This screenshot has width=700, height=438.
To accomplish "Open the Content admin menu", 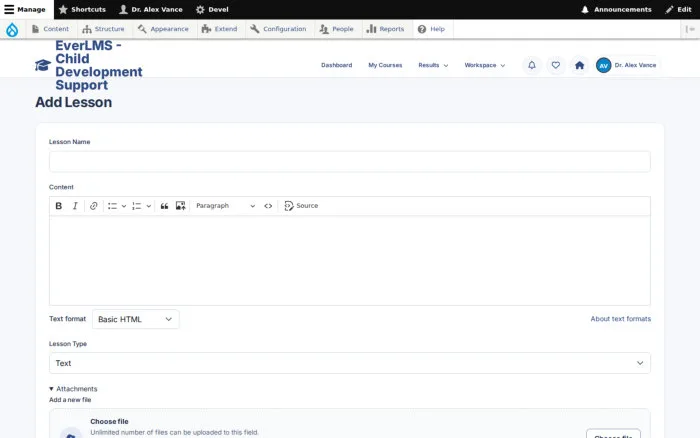I will pos(50,29).
